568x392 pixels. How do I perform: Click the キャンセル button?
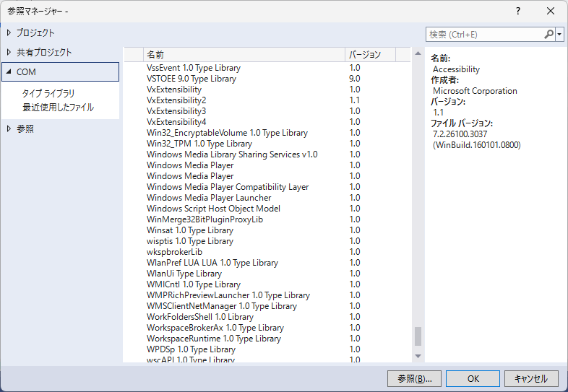pyautogui.click(x=531, y=378)
